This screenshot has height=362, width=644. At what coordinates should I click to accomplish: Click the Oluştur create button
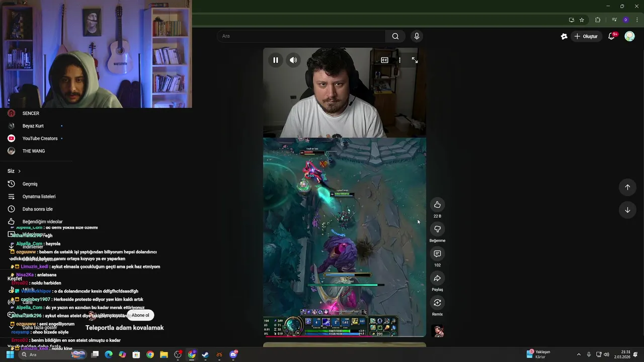click(586, 36)
